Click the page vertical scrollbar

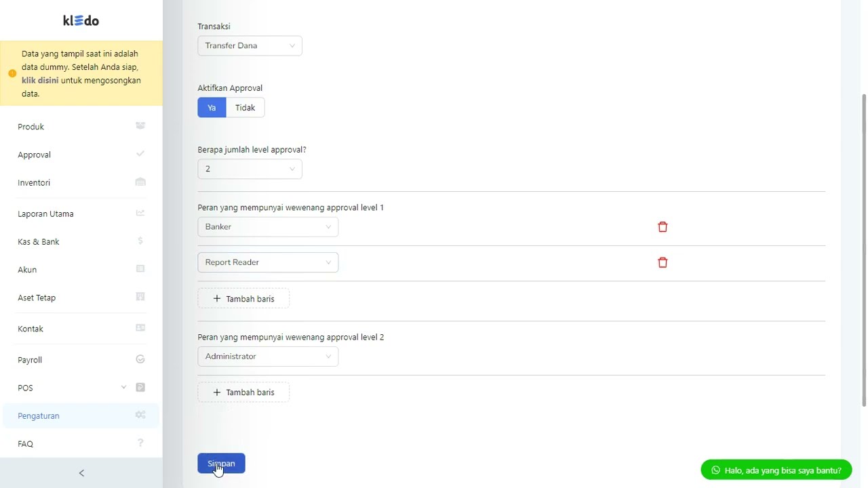point(864,251)
